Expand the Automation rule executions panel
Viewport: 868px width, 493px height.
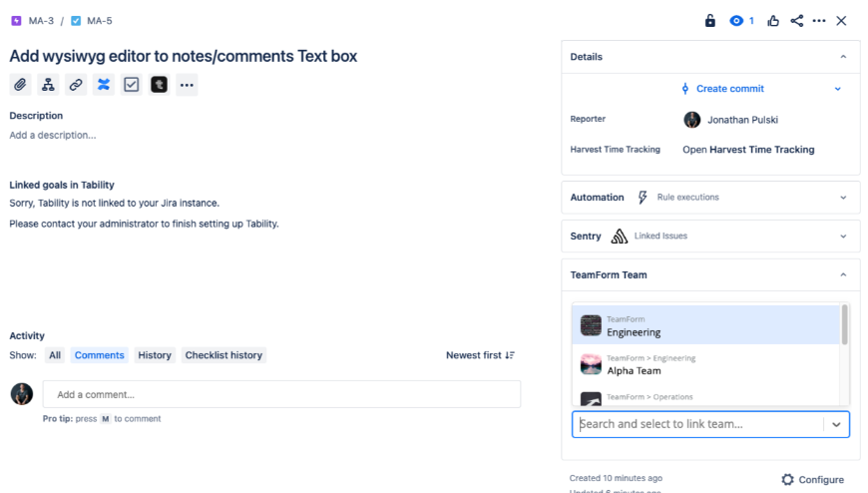tap(842, 198)
